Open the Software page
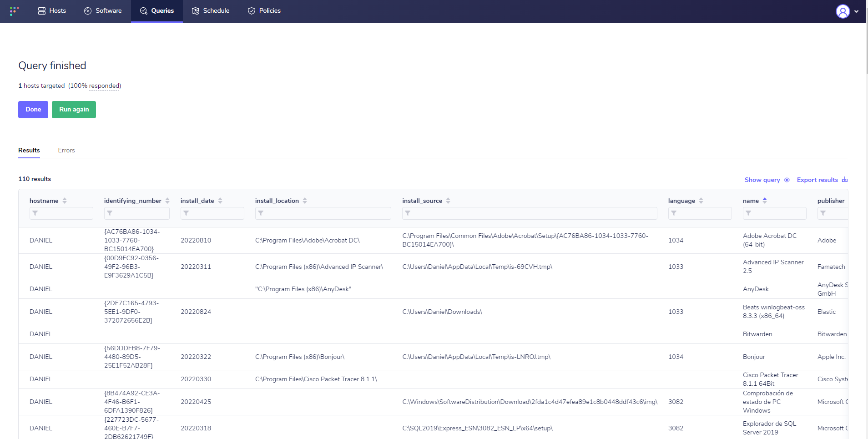868x439 pixels. click(103, 10)
